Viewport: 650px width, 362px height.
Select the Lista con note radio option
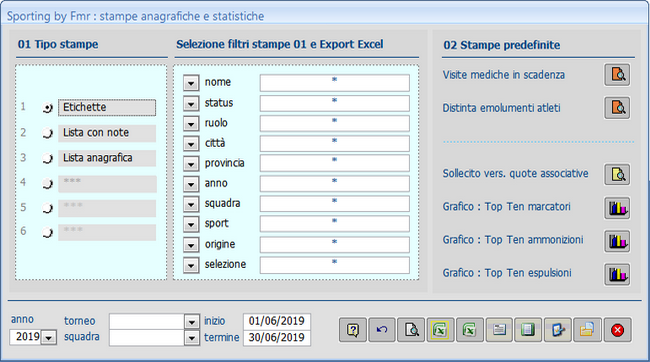click(48, 134)
